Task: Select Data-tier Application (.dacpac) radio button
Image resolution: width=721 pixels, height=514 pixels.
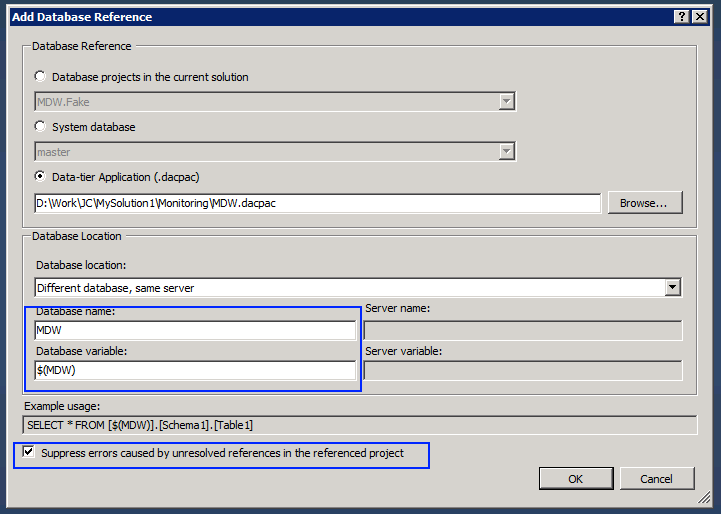Action: click(40, 177)
